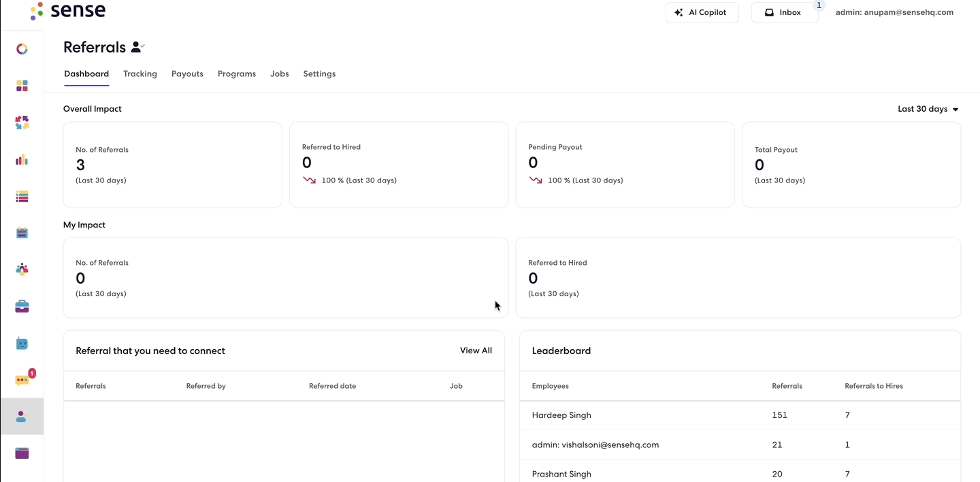Screen dimensions: 980x482
Task: Expand the Last 30 days dropdown
Action: [x=928, y=109]
